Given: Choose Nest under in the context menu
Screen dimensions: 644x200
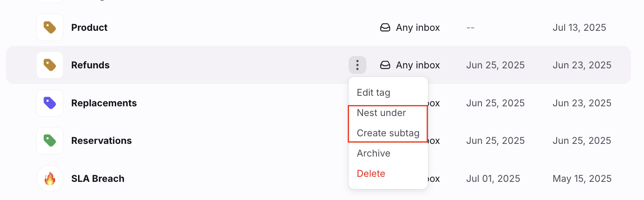Looking at the screenshot, I should pos(381,113).
